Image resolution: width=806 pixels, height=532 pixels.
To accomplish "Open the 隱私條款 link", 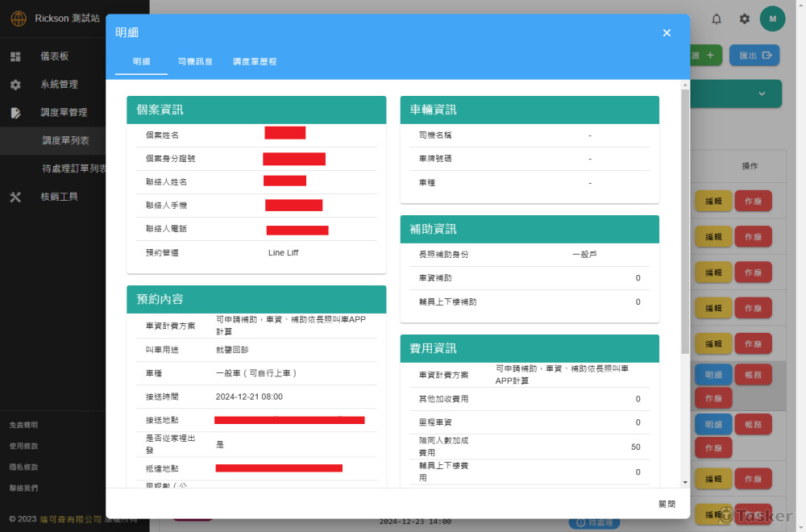I will coord(23,467).
